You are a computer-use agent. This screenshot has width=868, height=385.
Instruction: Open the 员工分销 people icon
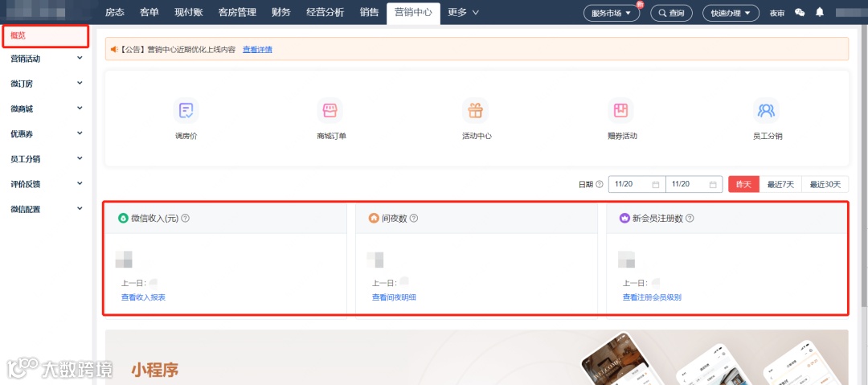(766, 110)
